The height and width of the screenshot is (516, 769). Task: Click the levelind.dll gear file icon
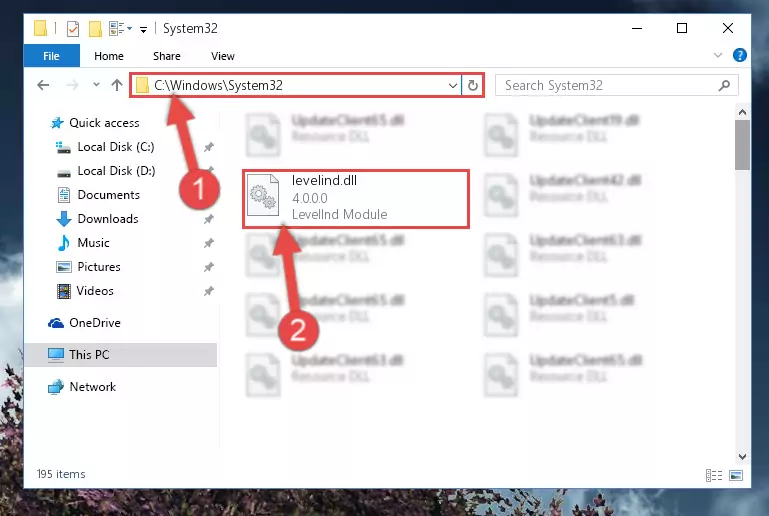click(263, 196)
